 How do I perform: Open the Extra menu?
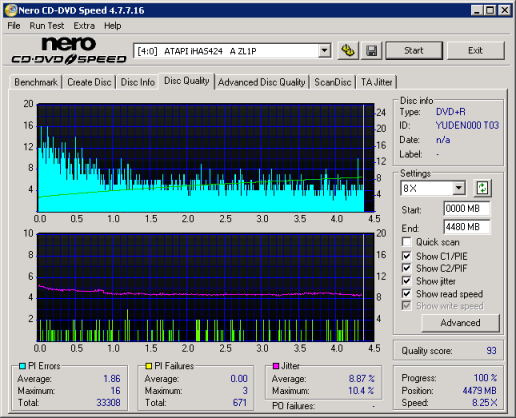tap(84, 26)
